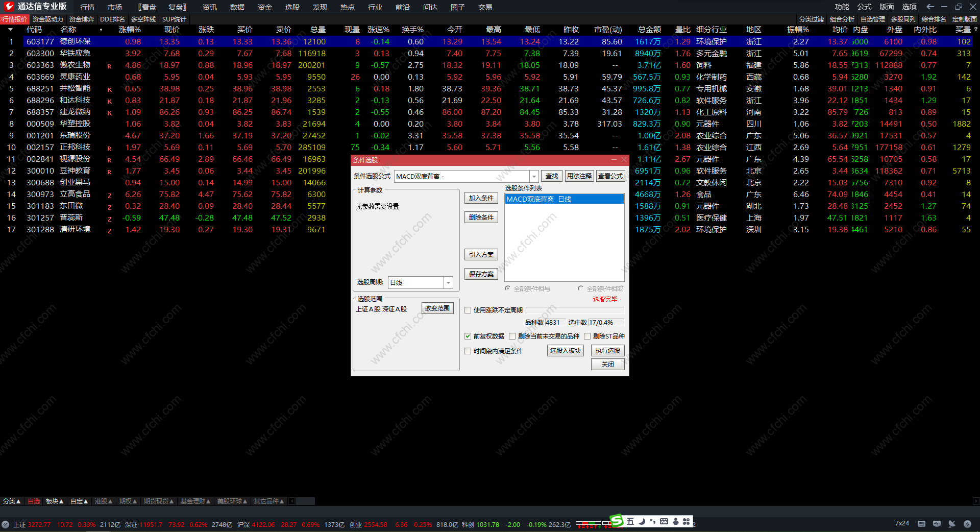Open the 选股 menu in top bar
The width and height of the screenshot is (980, 532).
click(292, 7)
